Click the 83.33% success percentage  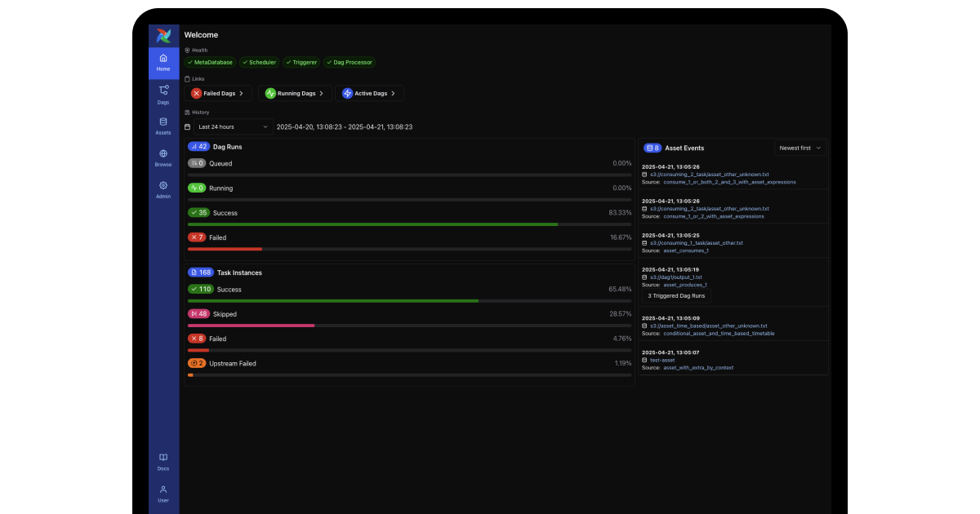(621, 213)
